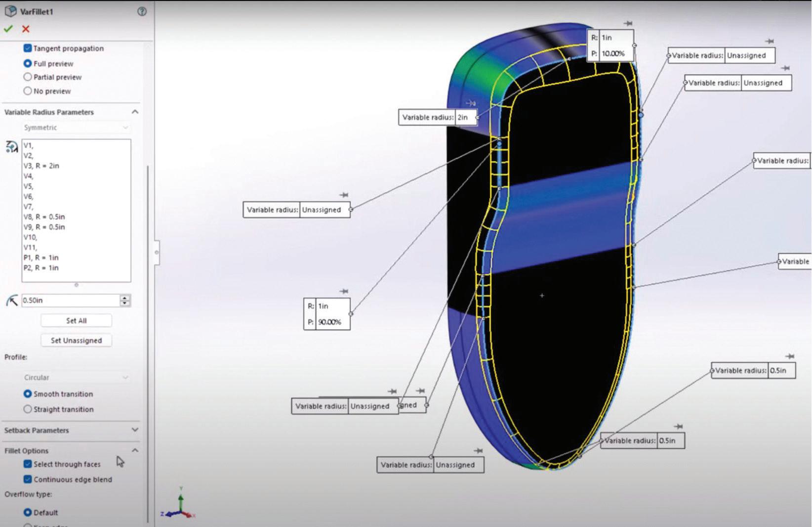The width and height of the screenshot is (812, 527).
Task: Click the 0.50in radius input field
Action: pyautogui.click(x=71, y=300)
